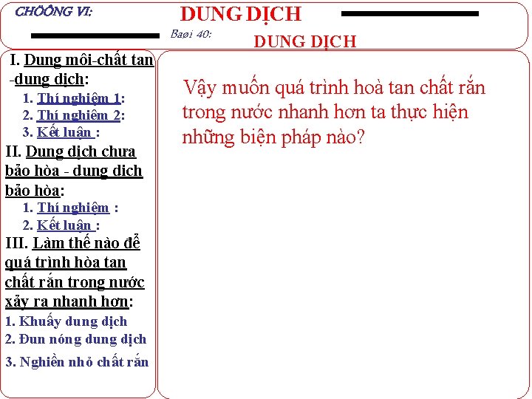532x399 pixels.
Task: Click the text 'bảo hòa - dung dich'
Action: pyautogui.click(x=74, y=171)
